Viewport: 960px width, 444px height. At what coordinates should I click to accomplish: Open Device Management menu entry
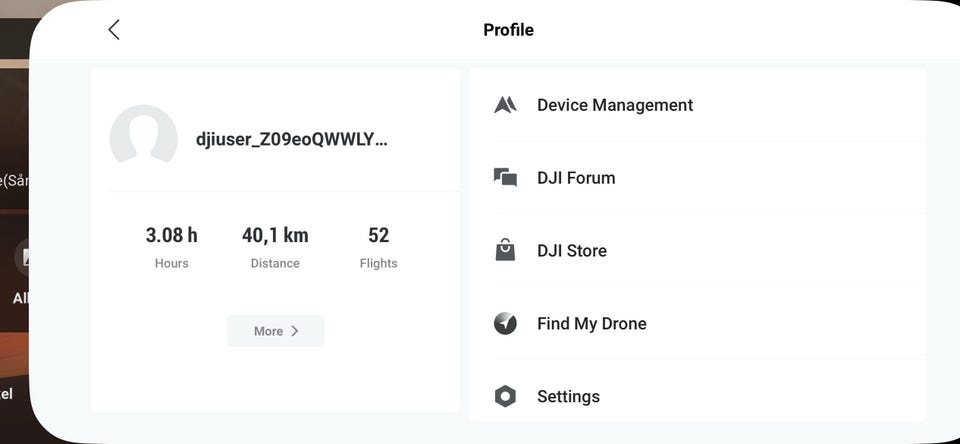tap(697, 105)
